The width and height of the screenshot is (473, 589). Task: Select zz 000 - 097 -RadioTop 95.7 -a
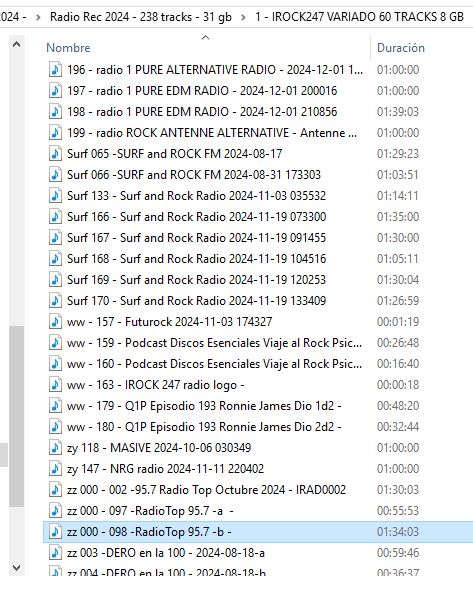coord(150,512)
